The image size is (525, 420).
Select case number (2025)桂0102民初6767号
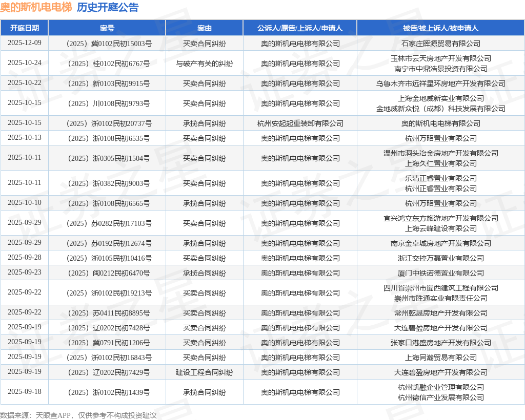tap(109, 64)
